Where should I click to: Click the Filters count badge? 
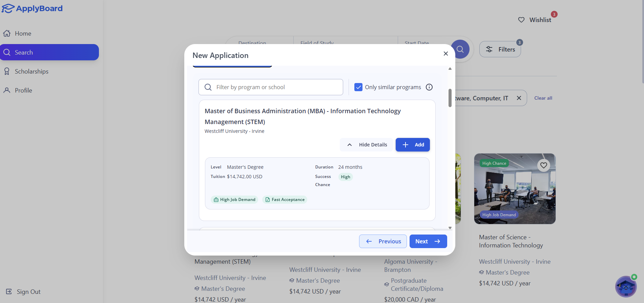coord(520,42)
